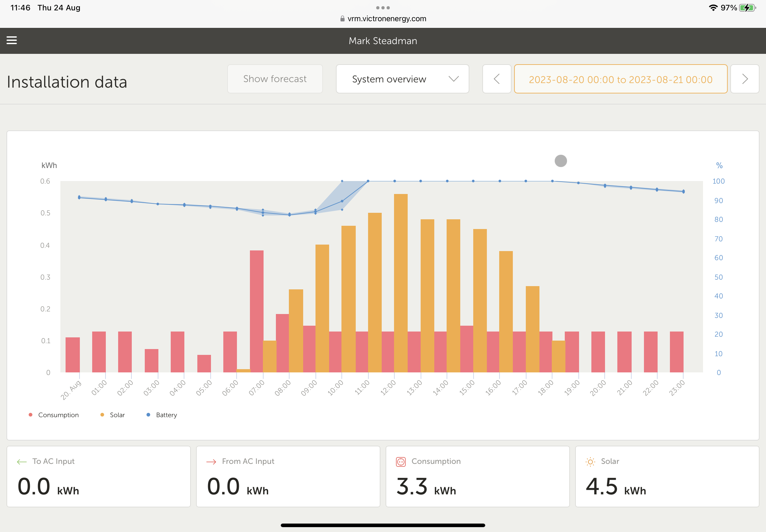Viewport: 766px width, 532px height.
Task: Toggle the Solar series in the legend
Action: [x=113, y=415]
